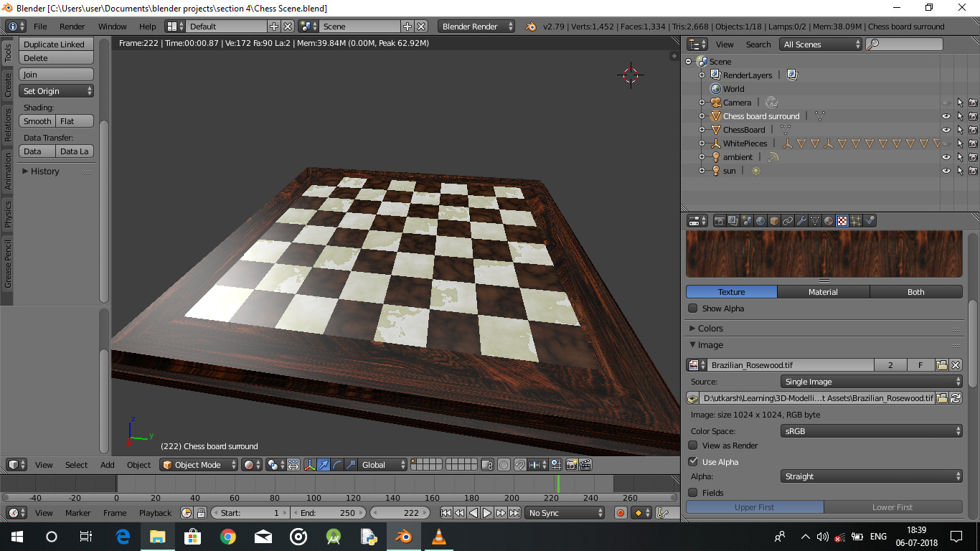Enable the View as Render checkbox
Image resolution: width=980 pixels, height=551 pixels.
click(693, 446)
